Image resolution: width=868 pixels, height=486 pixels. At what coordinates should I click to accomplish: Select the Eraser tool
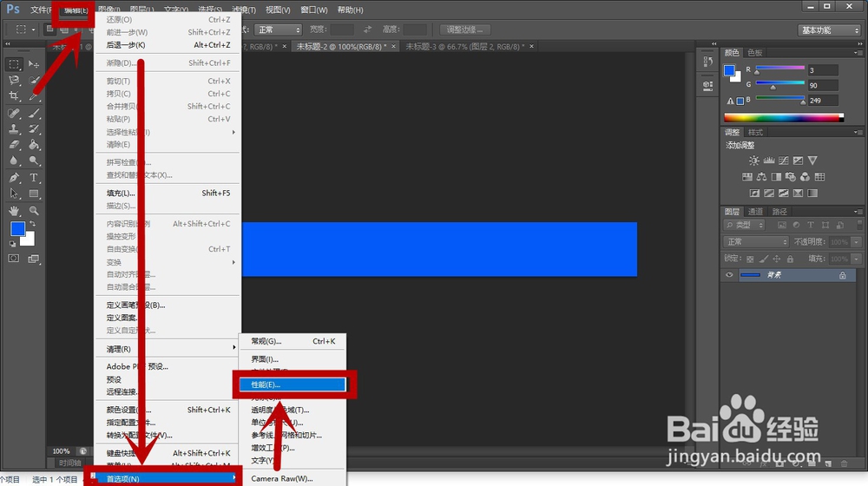(x=15, y=146)
